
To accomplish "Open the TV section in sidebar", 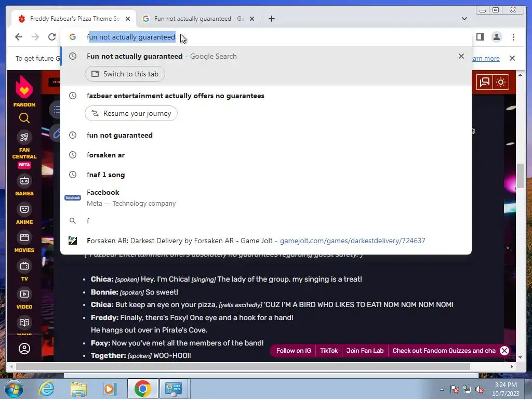I will [24, 270].
